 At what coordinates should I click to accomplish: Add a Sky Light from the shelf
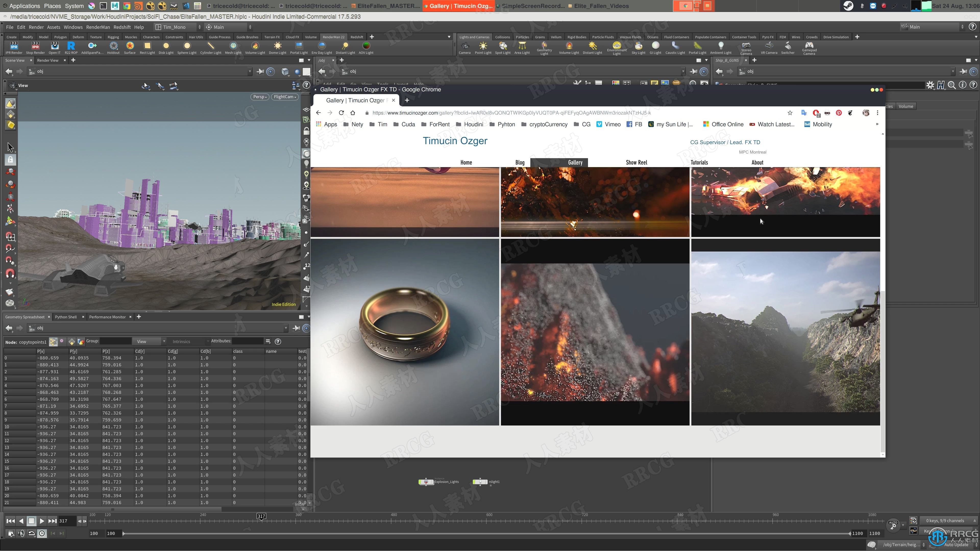click(x=638, y=47)
